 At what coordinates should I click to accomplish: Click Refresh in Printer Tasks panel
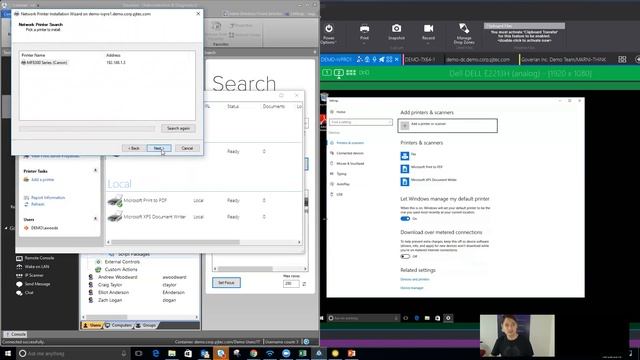pyautogui.click(x=38, y=204)
